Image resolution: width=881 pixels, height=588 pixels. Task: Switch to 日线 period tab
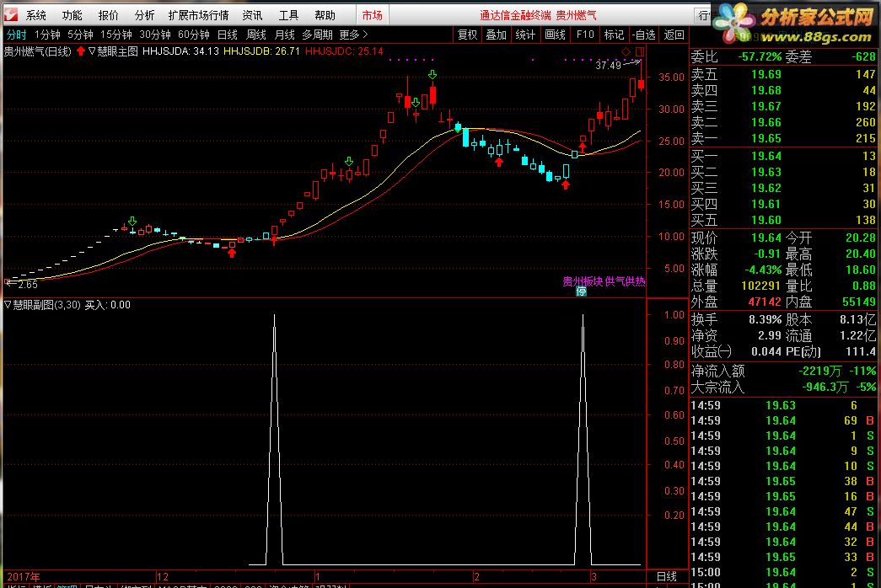(x=228, y=35)
